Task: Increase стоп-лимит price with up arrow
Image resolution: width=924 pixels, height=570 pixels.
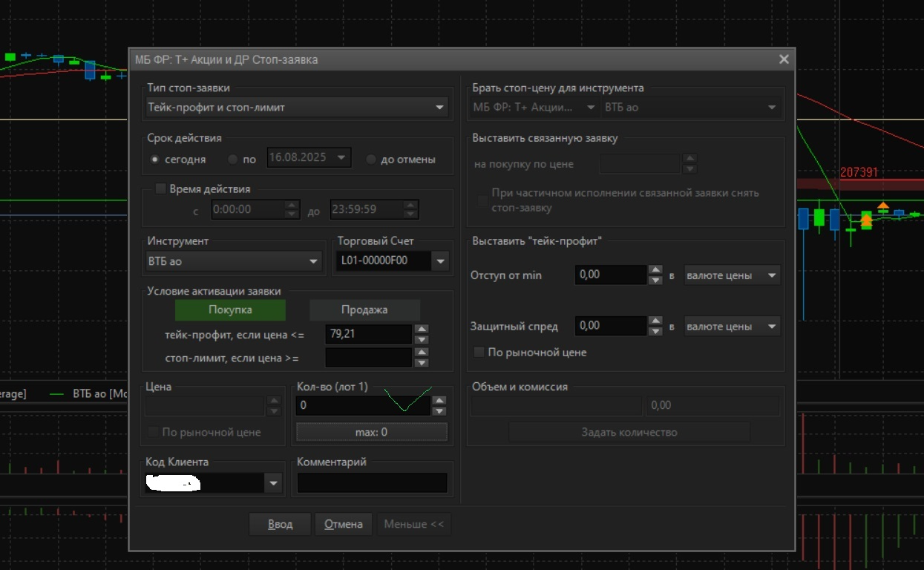Action: [x=422, y=353]
